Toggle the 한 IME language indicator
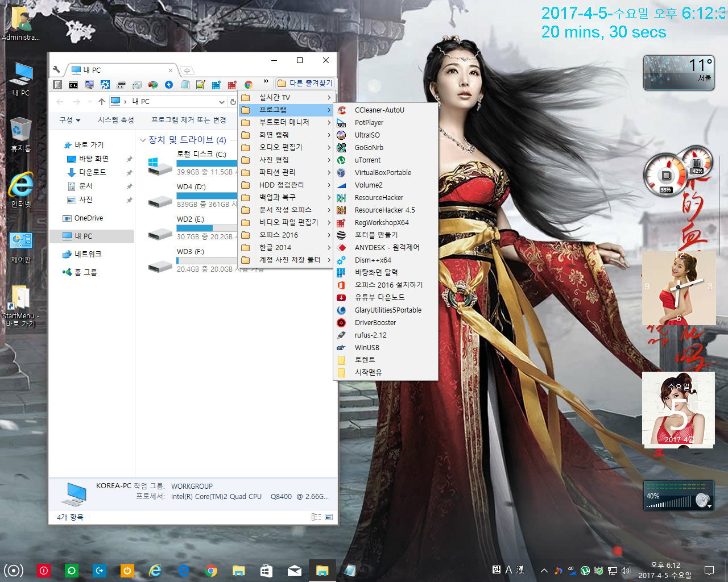The width and height of the screenshot is (728, 582). click(x=497, y=569)
